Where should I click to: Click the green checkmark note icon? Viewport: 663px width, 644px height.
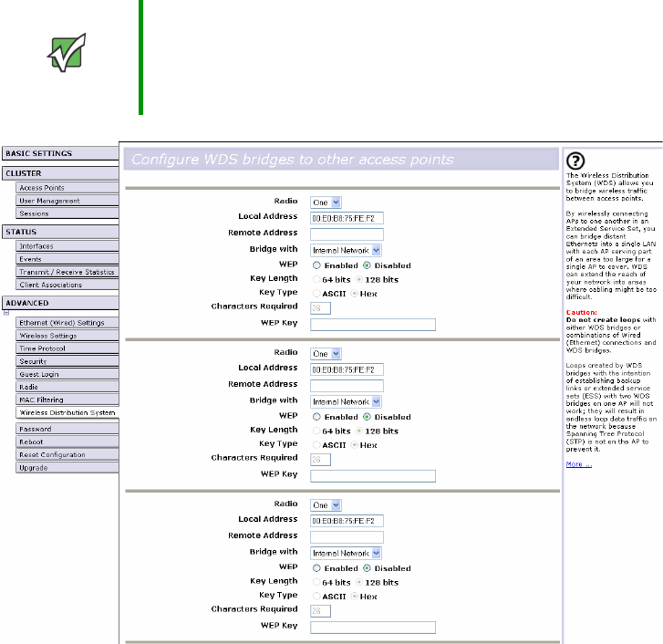coord(67,53)
